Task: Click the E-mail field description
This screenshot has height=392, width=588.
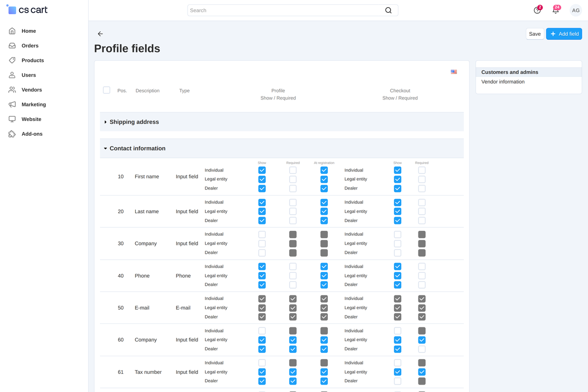Action: pyautogui.click(x=142, y=308)
